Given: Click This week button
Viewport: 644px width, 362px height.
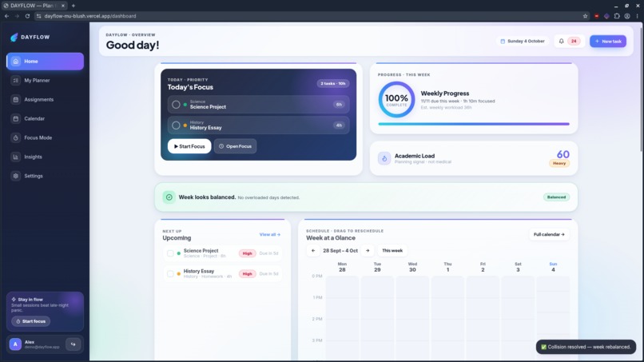Looking at the screenshot, I should 392,251.
